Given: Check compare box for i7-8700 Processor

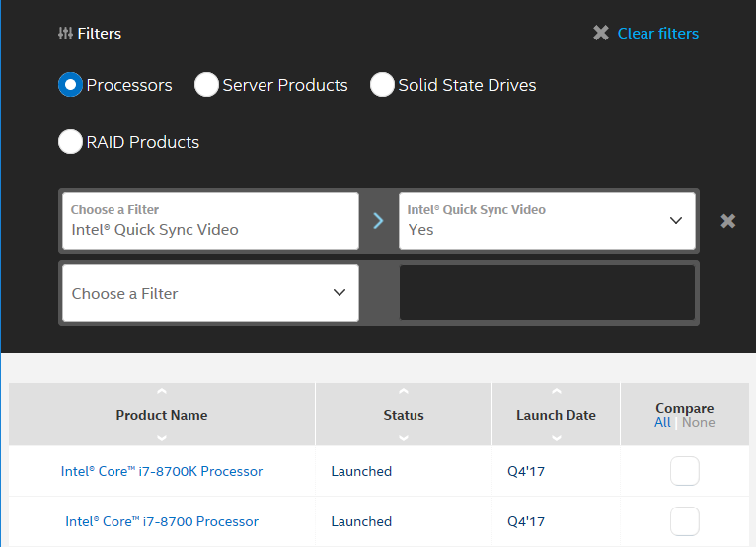Looking at the screenshot, I should pyautogui.click(x=684, y=521).
